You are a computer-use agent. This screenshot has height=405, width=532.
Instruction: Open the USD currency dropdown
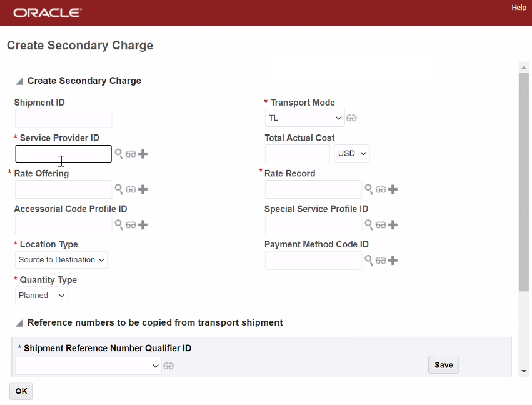coord(352,153)
